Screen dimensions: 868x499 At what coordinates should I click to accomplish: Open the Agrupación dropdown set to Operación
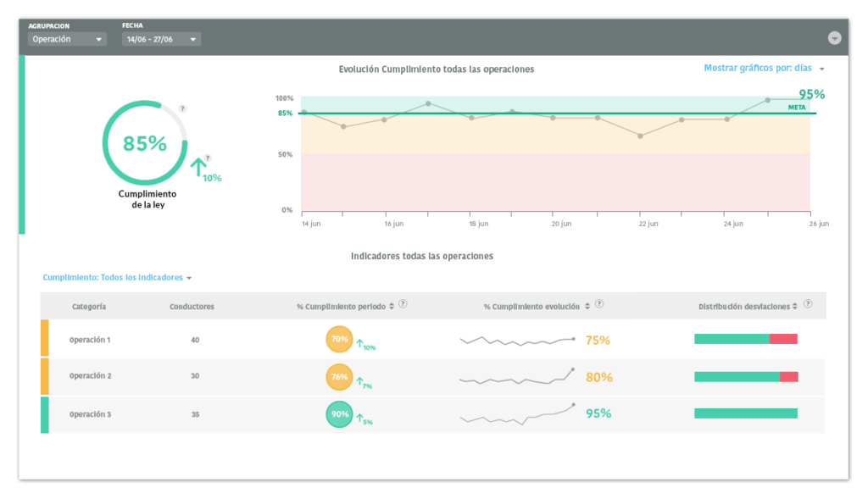[67, 39]
